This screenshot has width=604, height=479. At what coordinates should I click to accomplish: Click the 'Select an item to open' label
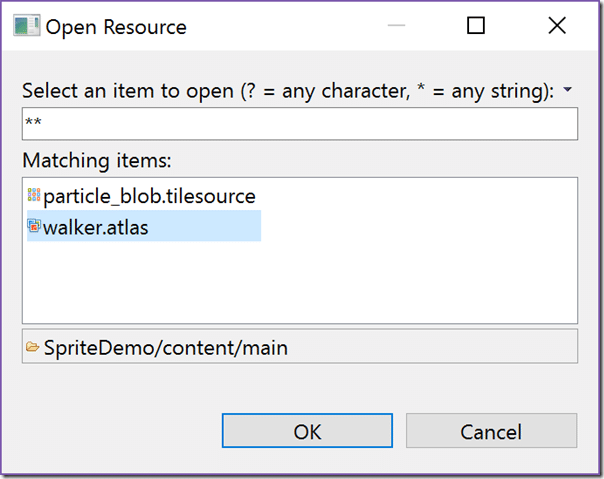(288, 91)
